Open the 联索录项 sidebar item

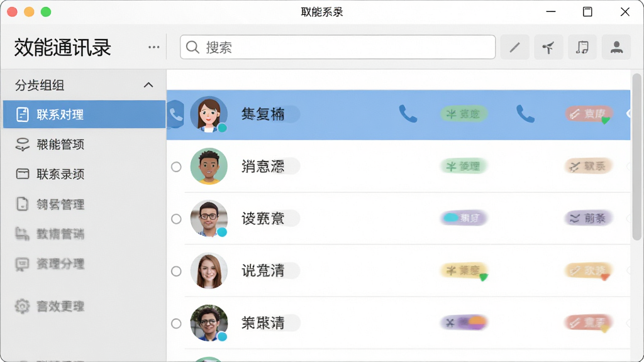point(84,175)
